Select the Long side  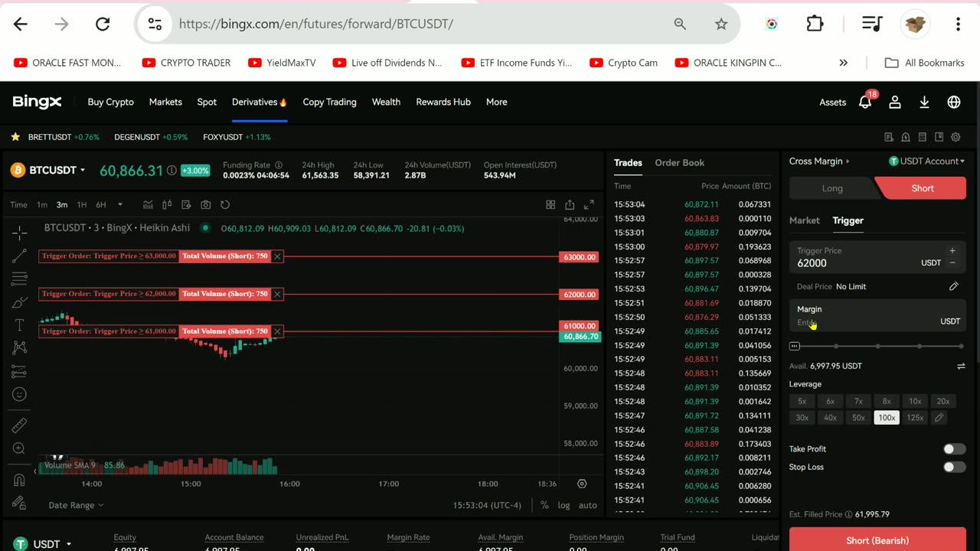click(x=832, y=188)
